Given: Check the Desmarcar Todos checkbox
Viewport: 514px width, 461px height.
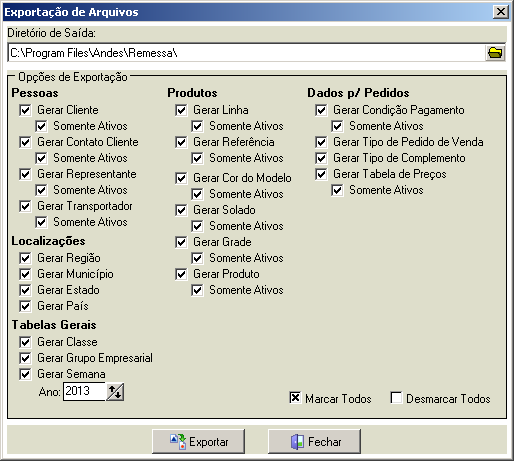Looking at the screenshot, I should point(396,398).
